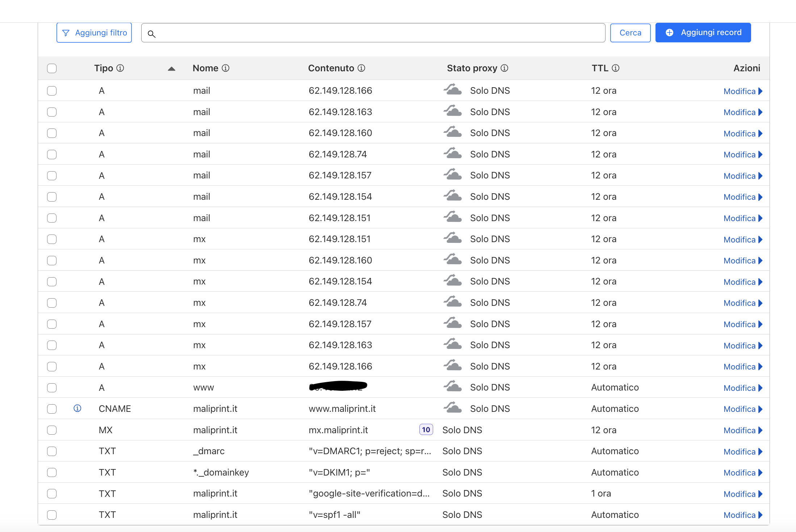Screen dimensions: 796x532
Task: Click the Stato proxy info icon
Action: [x=504, y=68]
